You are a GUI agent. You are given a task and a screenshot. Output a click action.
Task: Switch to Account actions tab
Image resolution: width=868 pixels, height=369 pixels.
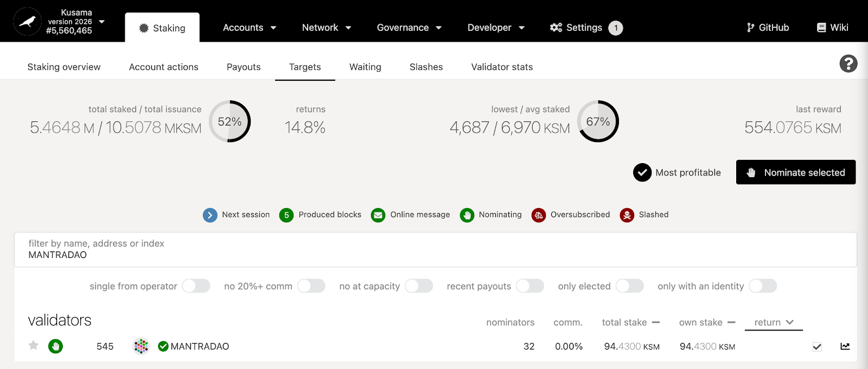click(x=164, y=67)
